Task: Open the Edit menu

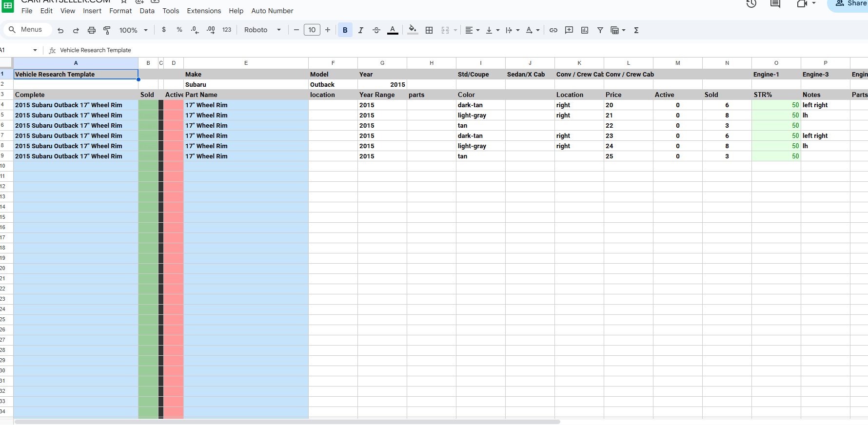Action: (46, 11)
